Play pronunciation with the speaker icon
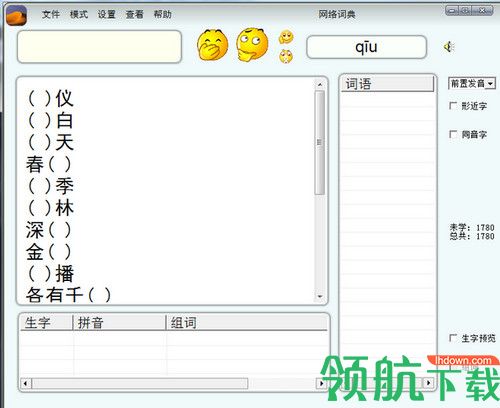Viewport: 500px width, 408px height. 449,47
